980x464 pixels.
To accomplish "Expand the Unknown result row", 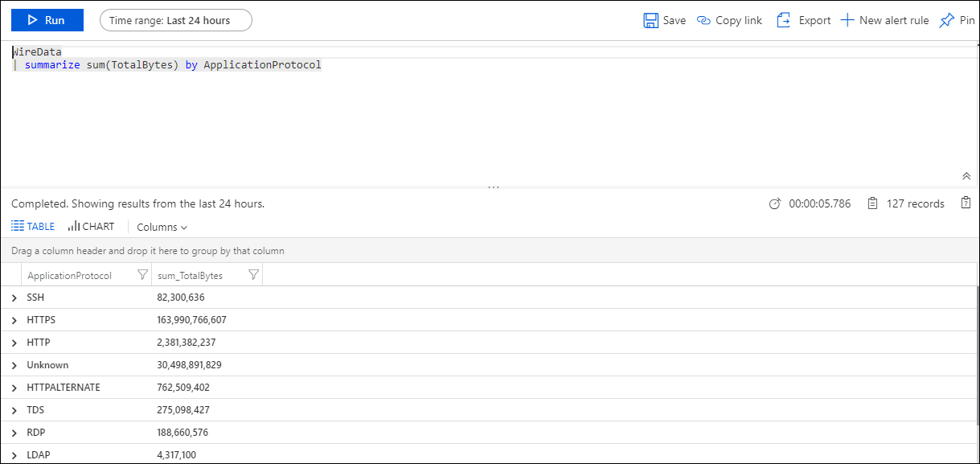I will (x=14, y=365).
